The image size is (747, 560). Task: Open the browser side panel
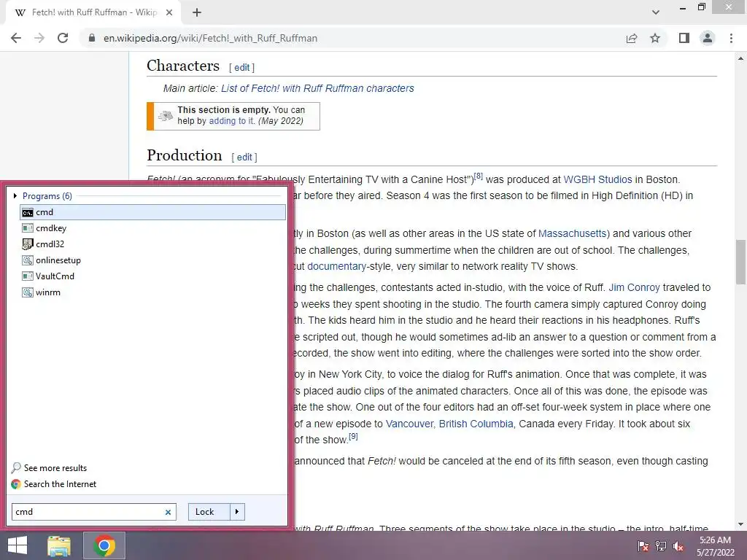click(x=684, y=38)
